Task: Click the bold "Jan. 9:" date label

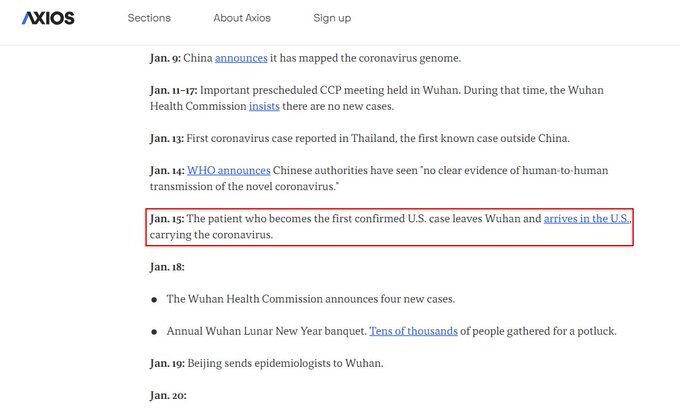Action: (x=164, y=59)
